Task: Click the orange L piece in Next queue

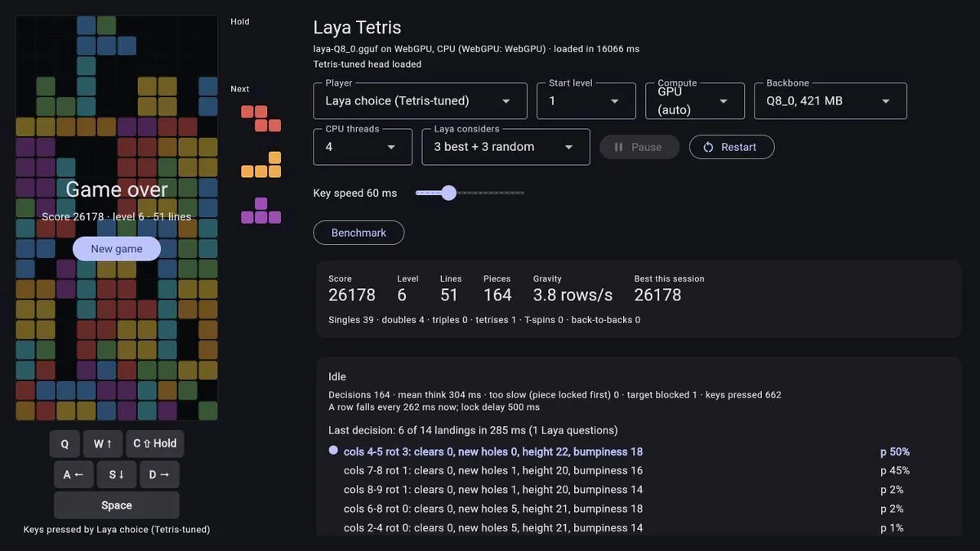Action: (x=261, y=165)
